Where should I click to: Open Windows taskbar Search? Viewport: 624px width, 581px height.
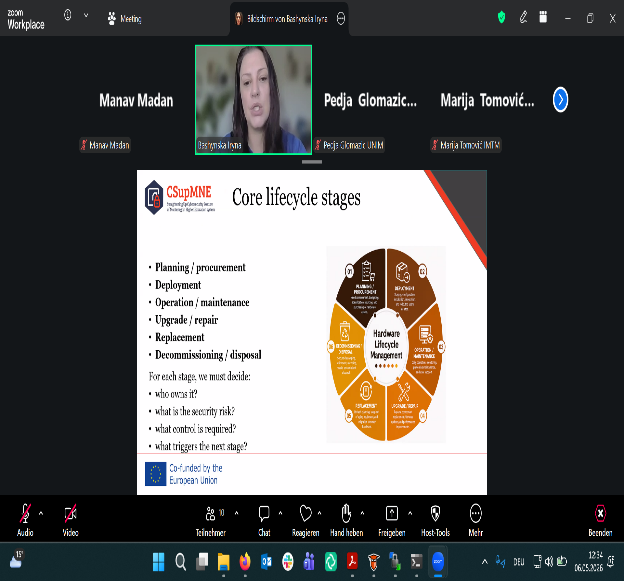point(180,562)
